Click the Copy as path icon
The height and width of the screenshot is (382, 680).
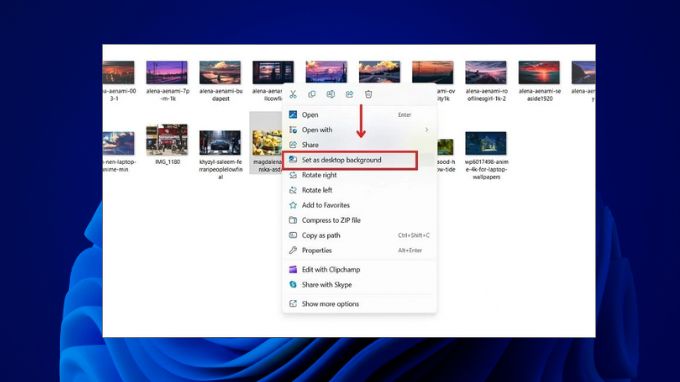pos(293,235)
